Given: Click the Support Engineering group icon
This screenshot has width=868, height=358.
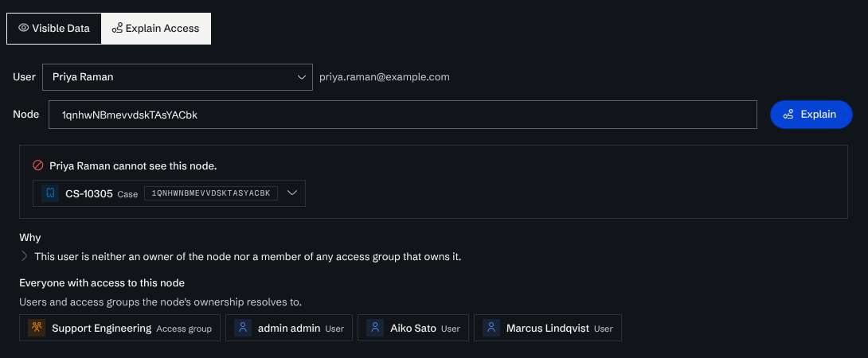Looking at the screenshot, I should [x=37, y=328].
